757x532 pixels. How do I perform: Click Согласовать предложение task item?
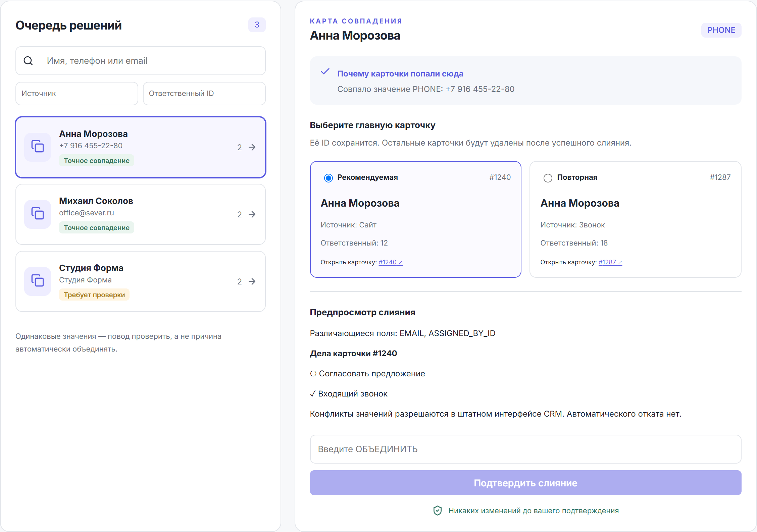point(367,374)
